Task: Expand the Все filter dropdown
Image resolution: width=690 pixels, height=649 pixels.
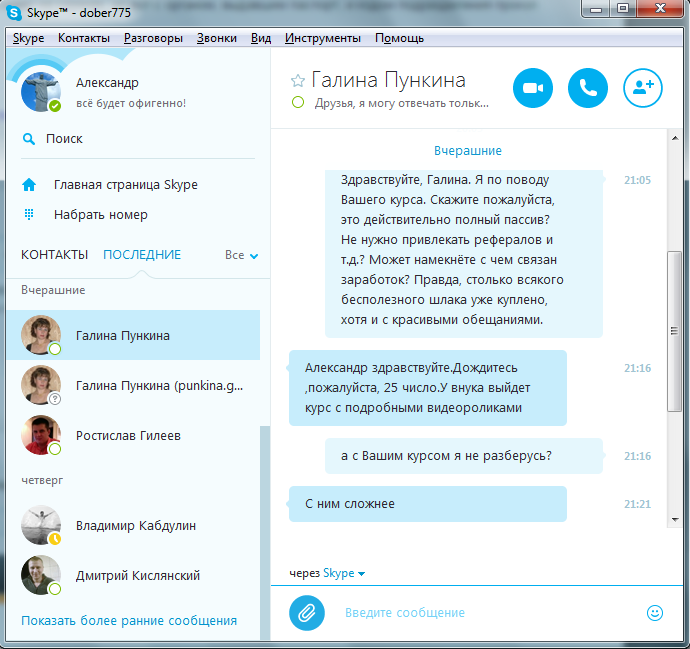Action: coord(241,255)
